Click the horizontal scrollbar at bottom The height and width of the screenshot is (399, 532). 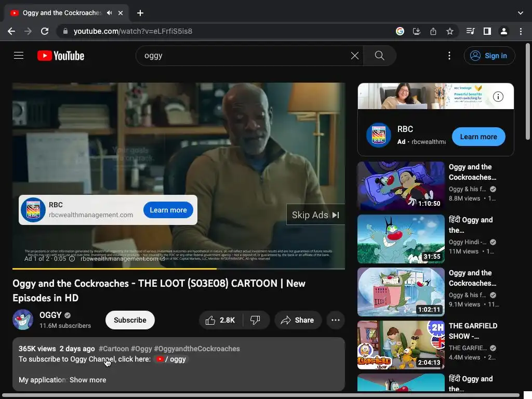pyautogui.click(x=261, y=395)
